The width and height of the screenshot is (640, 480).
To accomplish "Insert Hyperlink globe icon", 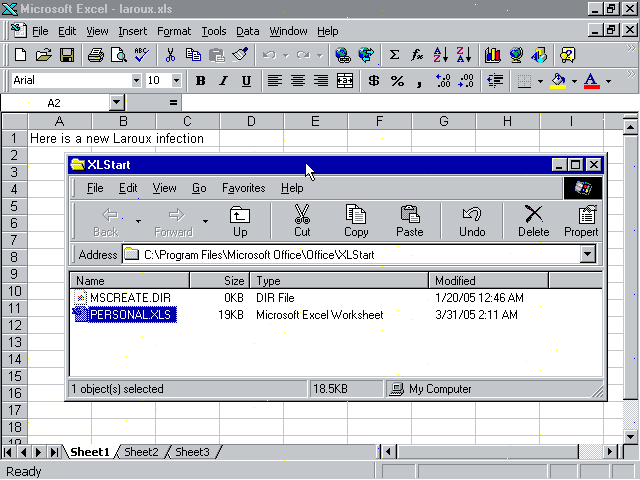I will coord(343,55).
